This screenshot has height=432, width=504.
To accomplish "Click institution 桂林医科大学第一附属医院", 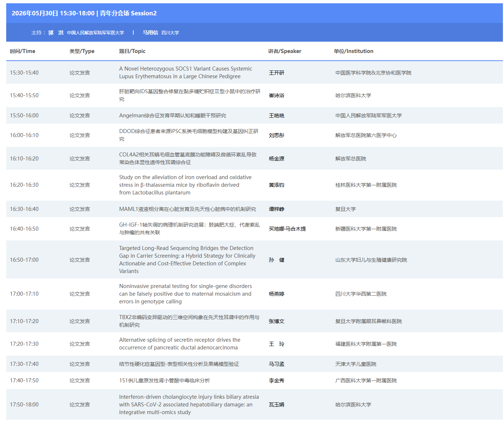I will click(x=366, y=185).
